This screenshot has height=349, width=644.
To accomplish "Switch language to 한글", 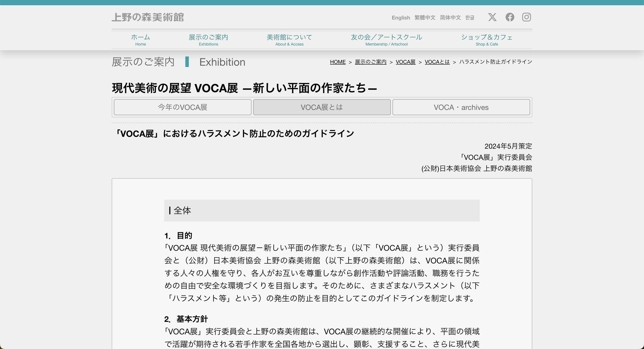I will tap(470, 18).
